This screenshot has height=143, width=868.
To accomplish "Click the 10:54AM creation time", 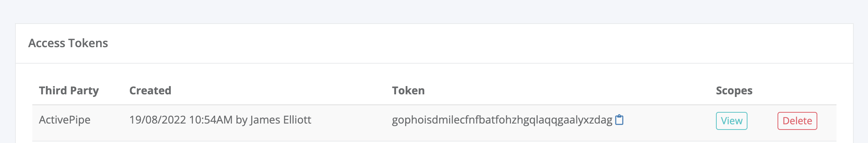I will (211, 120).
